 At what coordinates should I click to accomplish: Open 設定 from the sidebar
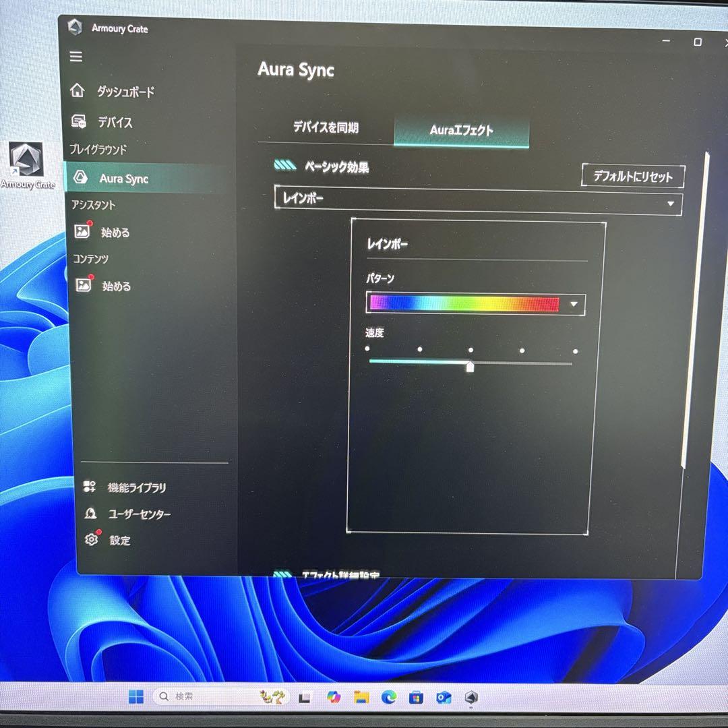pyautogui.click(x=120, y=540)
